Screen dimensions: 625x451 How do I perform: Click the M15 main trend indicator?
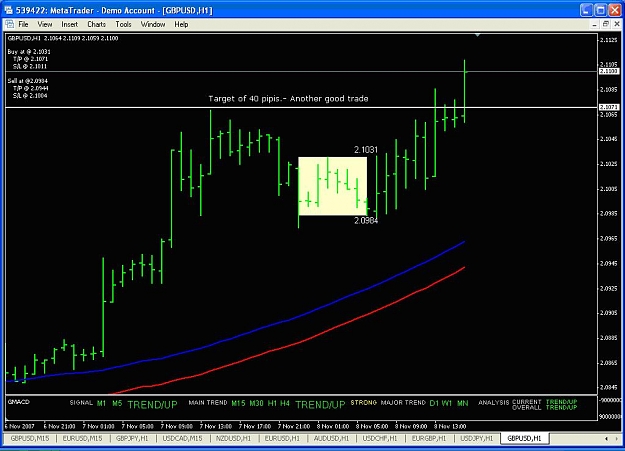pos(238,403)
